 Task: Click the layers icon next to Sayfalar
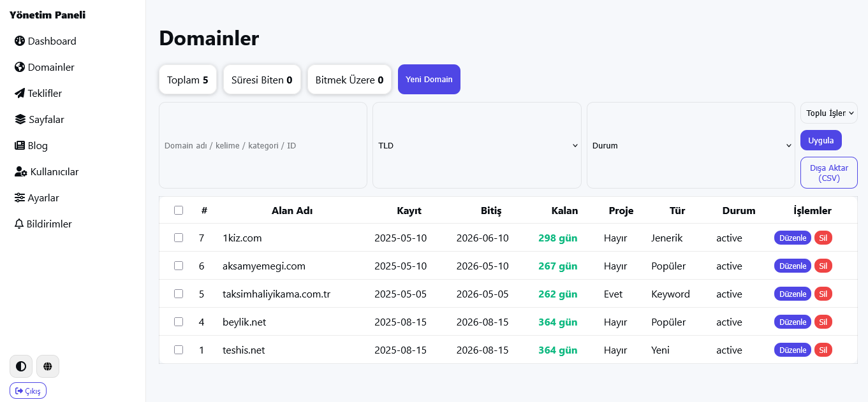tap(20, 119)
